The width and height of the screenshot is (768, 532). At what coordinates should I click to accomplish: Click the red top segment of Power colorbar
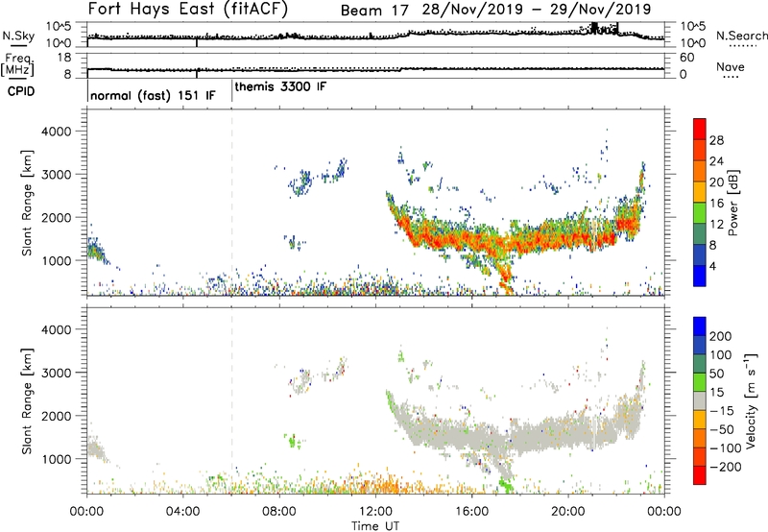pos(700,130)
